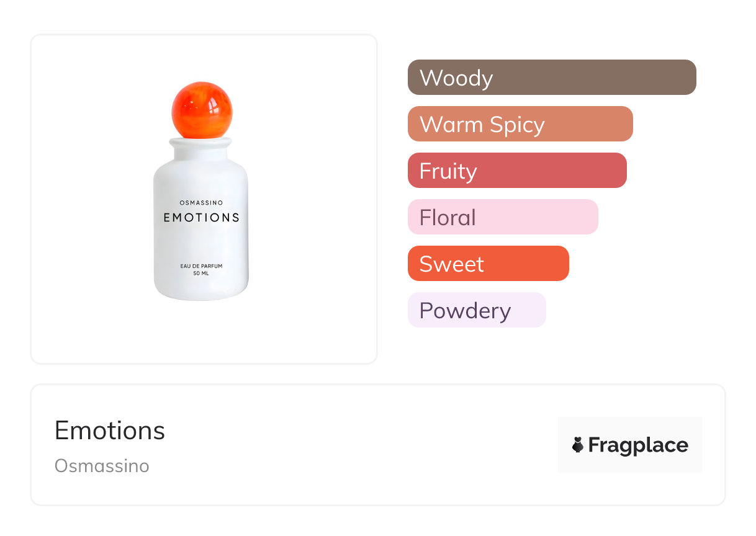Click the EMOTIONS label on the bottle
This screenshot has width=756, height=536.
[x=201, y=218]
